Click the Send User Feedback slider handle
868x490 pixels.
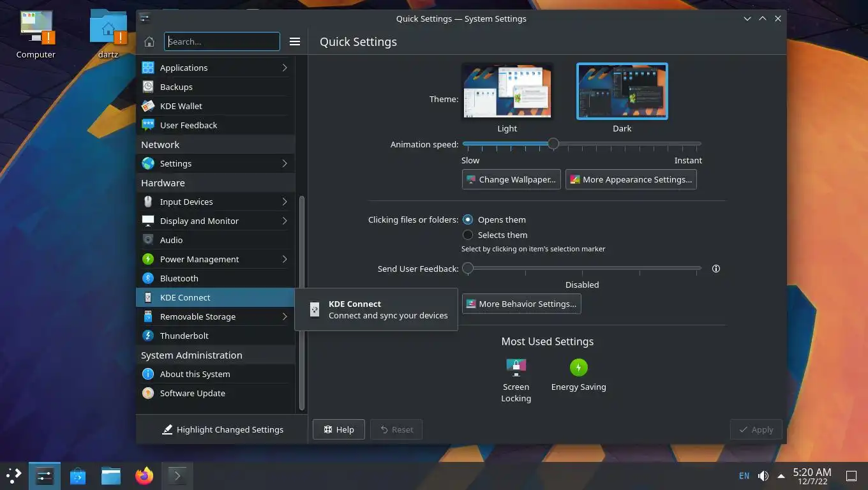coord(468,269)
